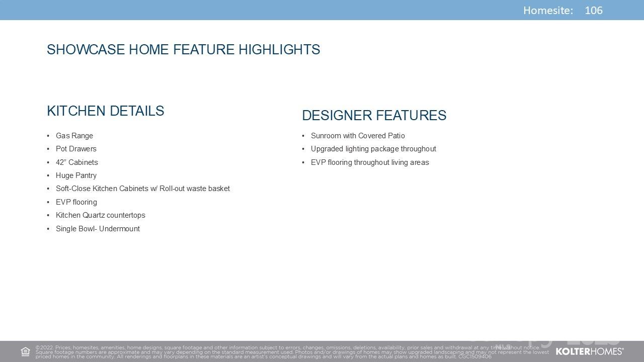Select the Soft-Close Kitchen Cabinets line

tap(142, 189)
